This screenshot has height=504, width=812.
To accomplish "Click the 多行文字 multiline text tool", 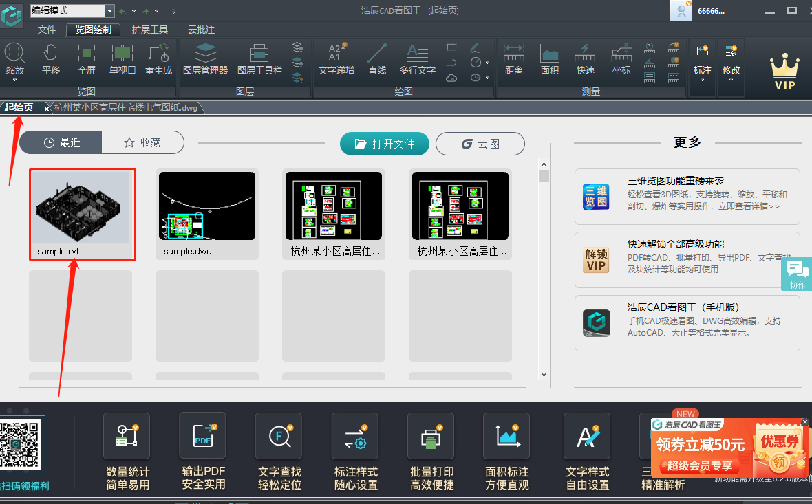I will [x=417, y=58].
